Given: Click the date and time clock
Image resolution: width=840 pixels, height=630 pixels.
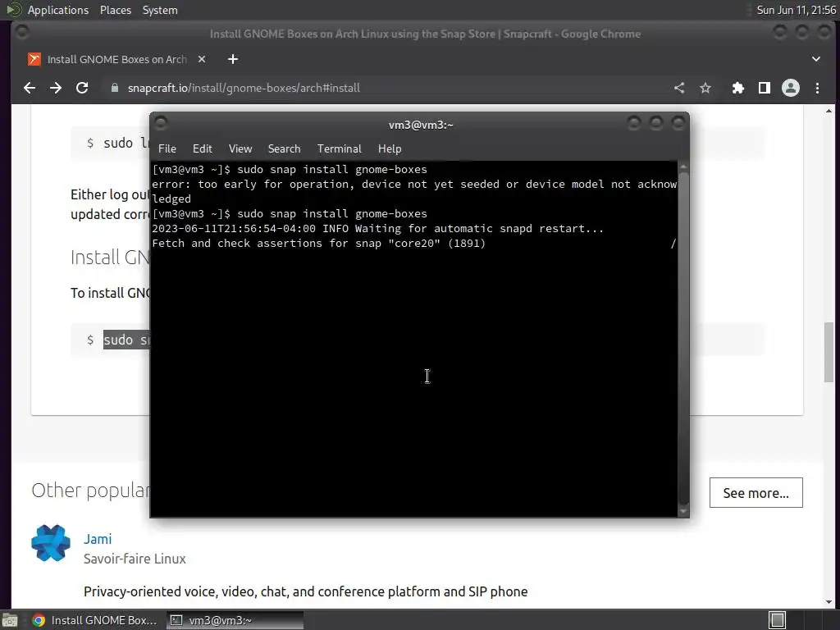Looking at the screenshot, I should [x=796, y=10].
